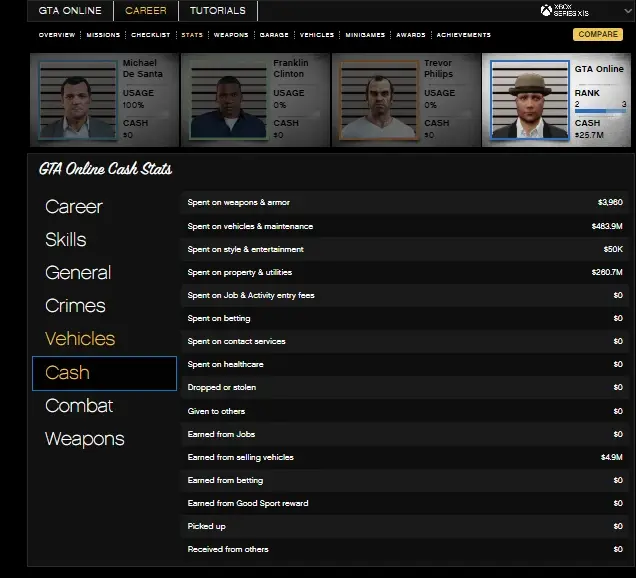This screenshot has width=636, height=578.
Task: Open the GARAGE sub-menu
Action: coord(274,35)
